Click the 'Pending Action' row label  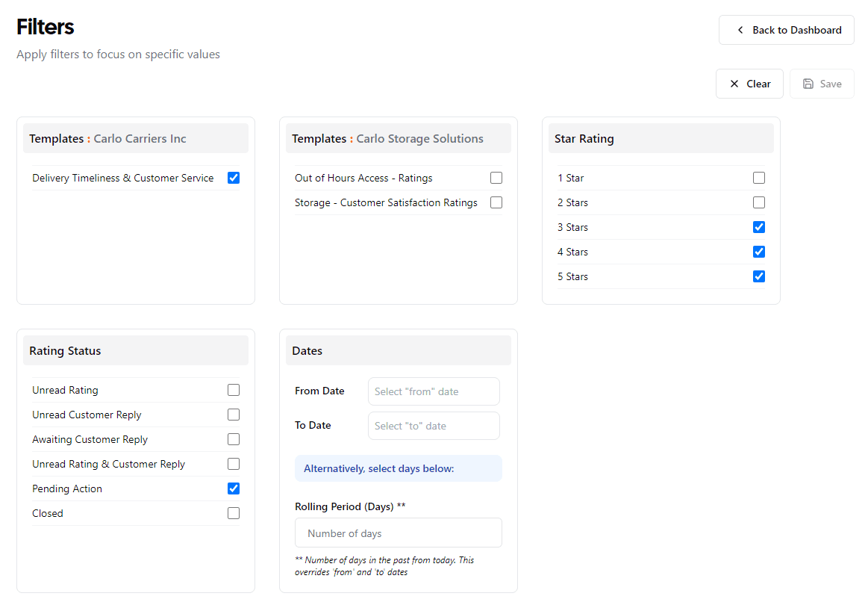(67, 488)
